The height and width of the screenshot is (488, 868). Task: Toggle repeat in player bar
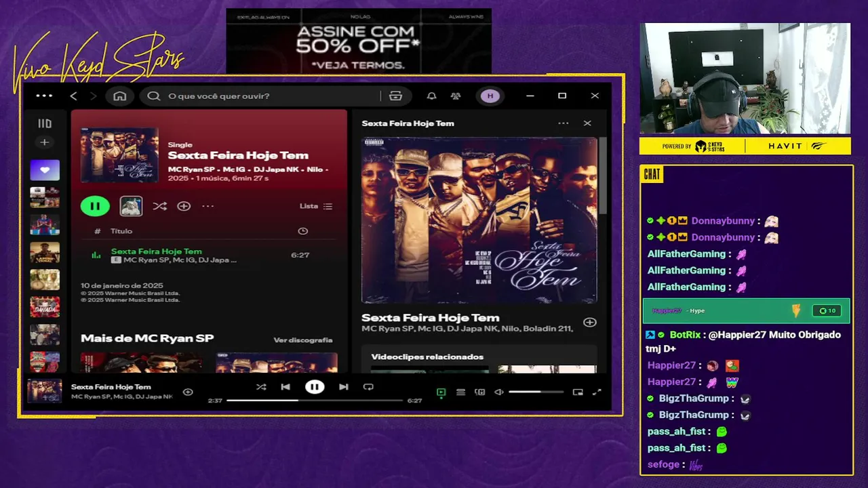(x=368, y=387)
